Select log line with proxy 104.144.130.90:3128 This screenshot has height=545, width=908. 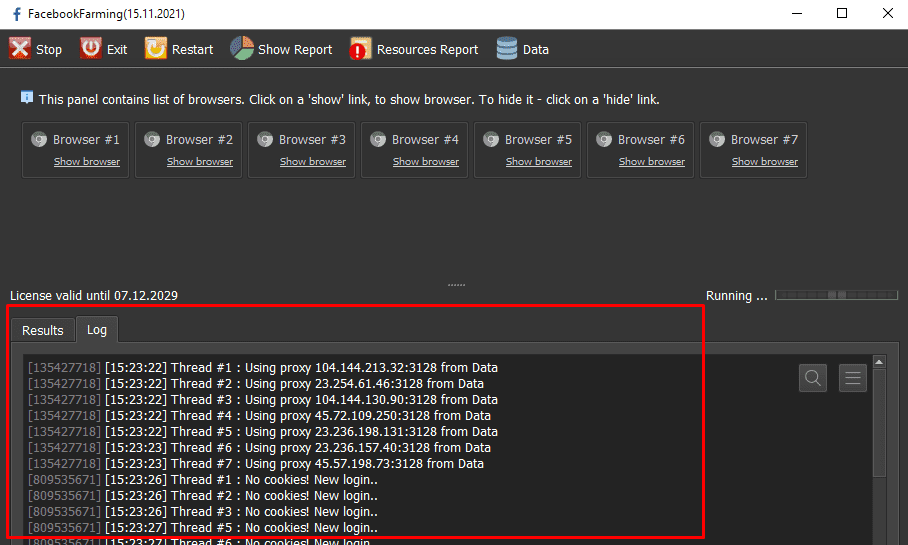pyautogui.click(x=263, y=400)
